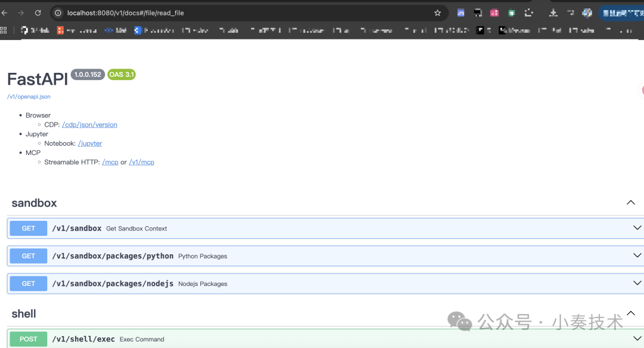Collapse the shell section
The width and height of the screenshot is (644, 348).
(x=630, y=313)
